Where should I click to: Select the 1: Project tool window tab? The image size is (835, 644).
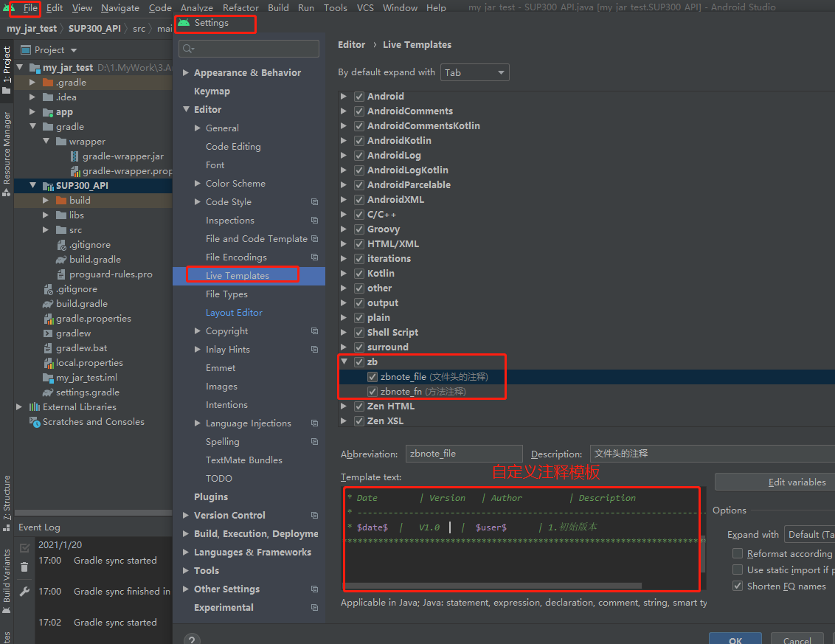click(x=7, y=70)
